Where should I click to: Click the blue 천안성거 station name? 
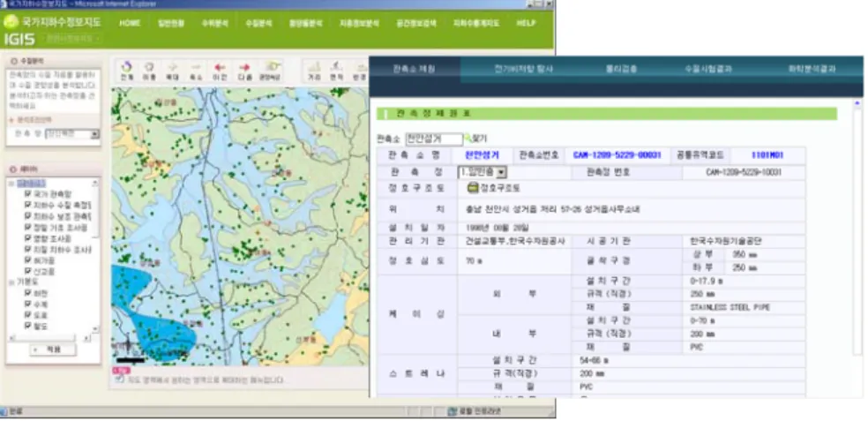click(482, 155)
